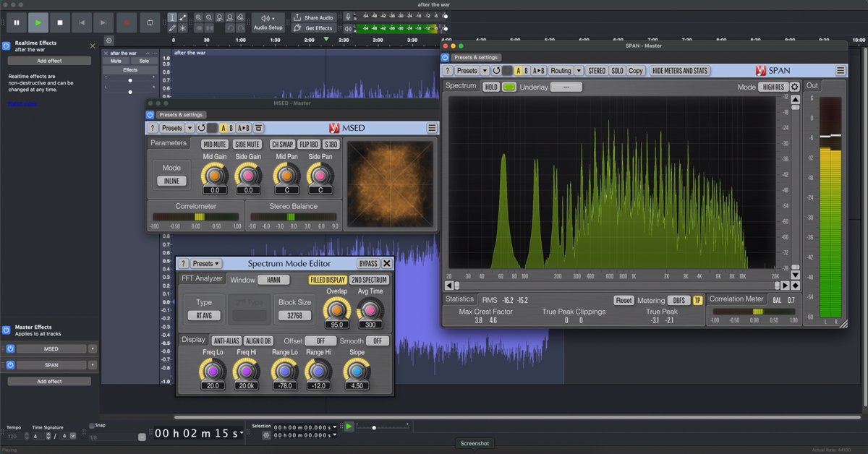Toggle CH SWAP in MSED
Image resolution: width=868 pixels, height=454 pixels.
point(282,144)
